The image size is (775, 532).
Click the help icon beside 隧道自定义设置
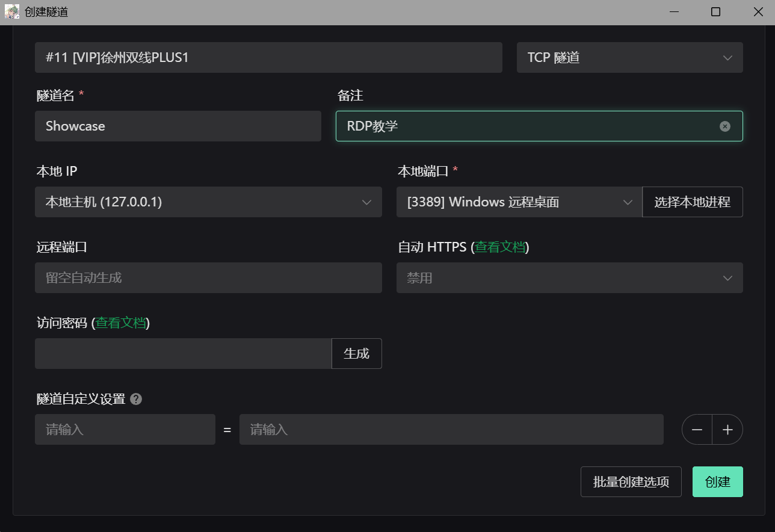point(136,399)
